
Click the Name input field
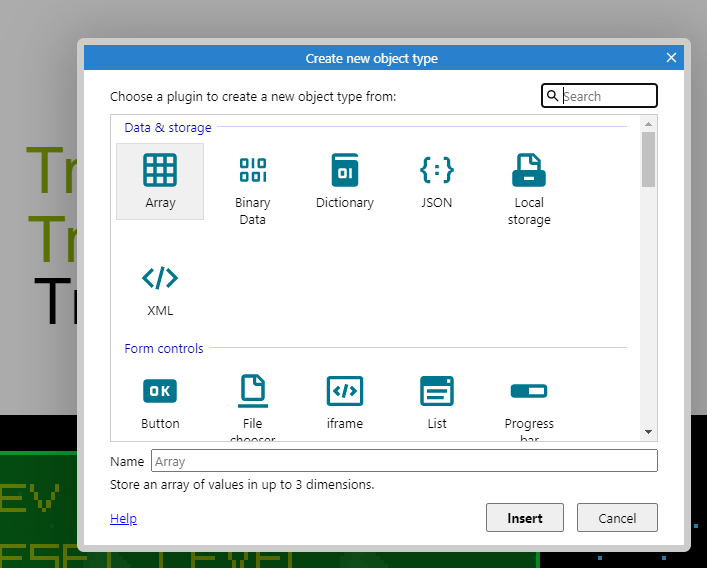tap(404, 461)
